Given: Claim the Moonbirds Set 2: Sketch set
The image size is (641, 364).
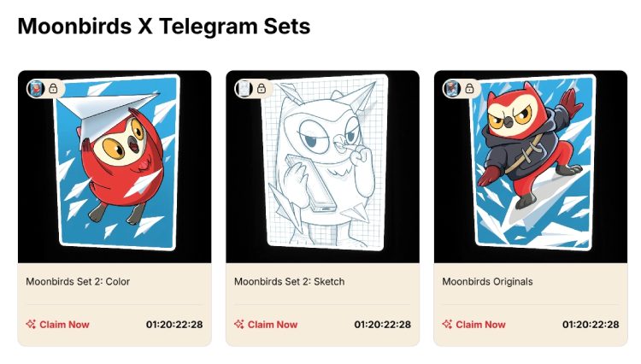Looking at the screenshot, I should [x=266, y=325].
